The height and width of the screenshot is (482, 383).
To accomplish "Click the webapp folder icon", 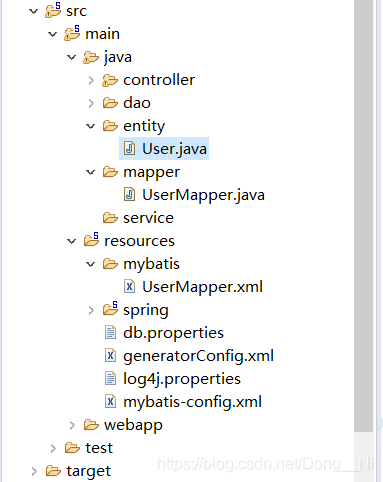I will [91, 425].
